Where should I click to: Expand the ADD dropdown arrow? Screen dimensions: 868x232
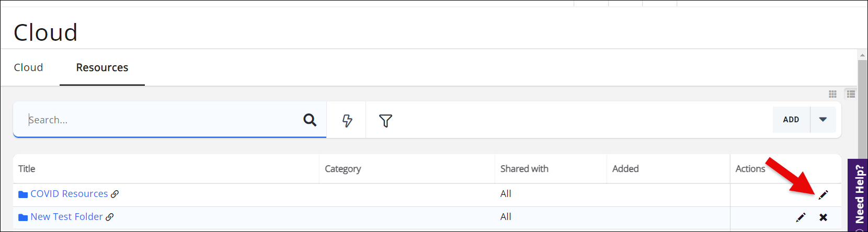tap(823, 120)
